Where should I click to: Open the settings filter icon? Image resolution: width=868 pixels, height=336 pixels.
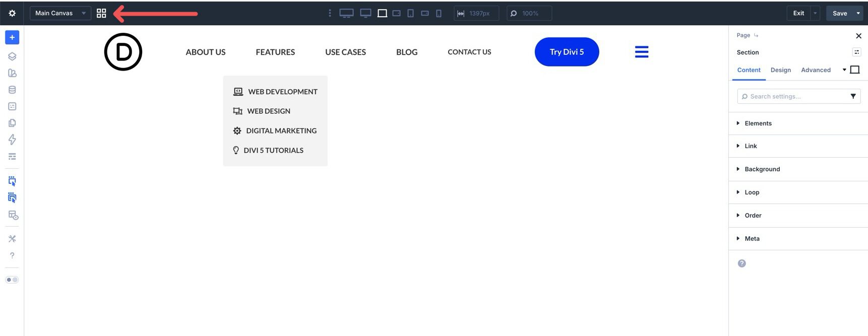coord(853,96)
